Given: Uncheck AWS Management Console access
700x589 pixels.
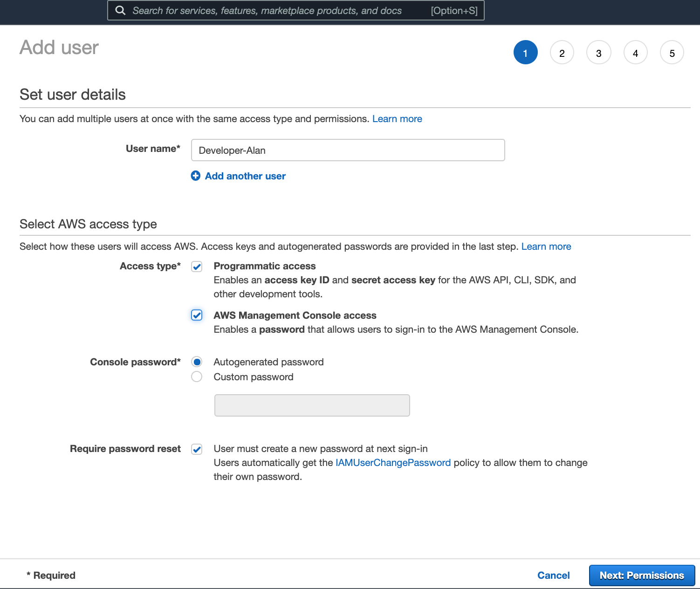Looking at the screenshot, I should tap(197, 315).
